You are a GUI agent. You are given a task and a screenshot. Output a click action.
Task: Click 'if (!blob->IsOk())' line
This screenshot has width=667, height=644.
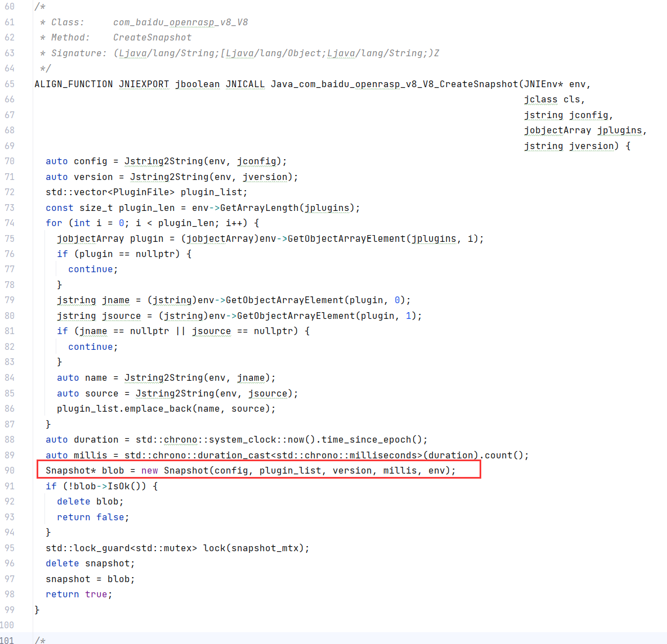(x=102, y=487)
